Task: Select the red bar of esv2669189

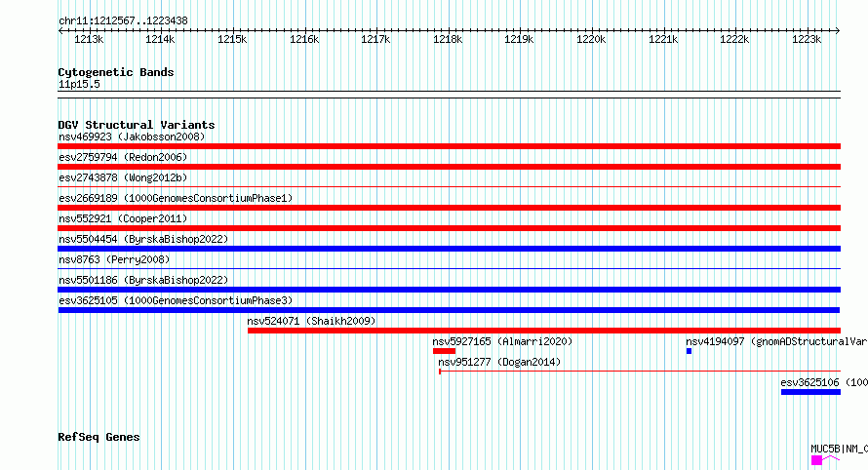Action: pos(449,208)
